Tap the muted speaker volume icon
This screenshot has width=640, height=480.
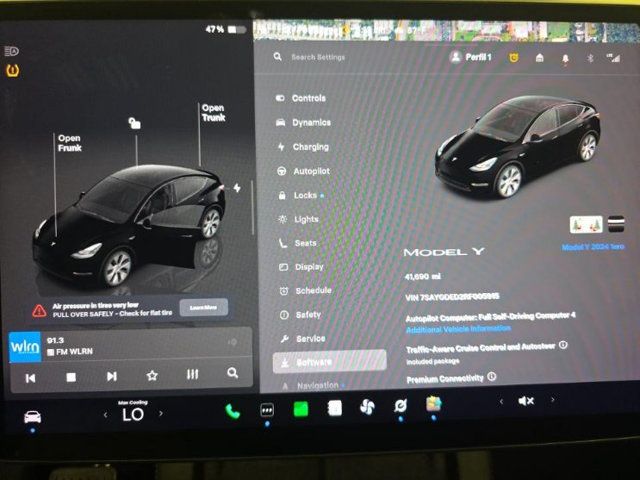tap(526, 401)
